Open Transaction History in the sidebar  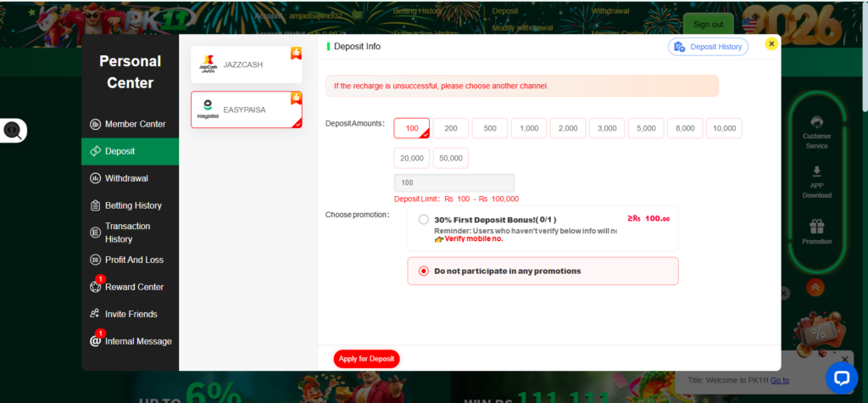click(x=130, y=232)
